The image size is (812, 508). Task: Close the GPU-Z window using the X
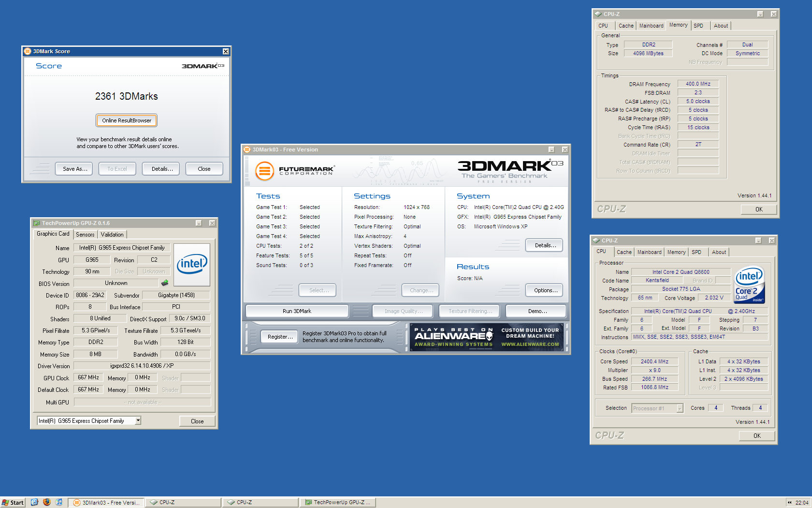(212, 223)
